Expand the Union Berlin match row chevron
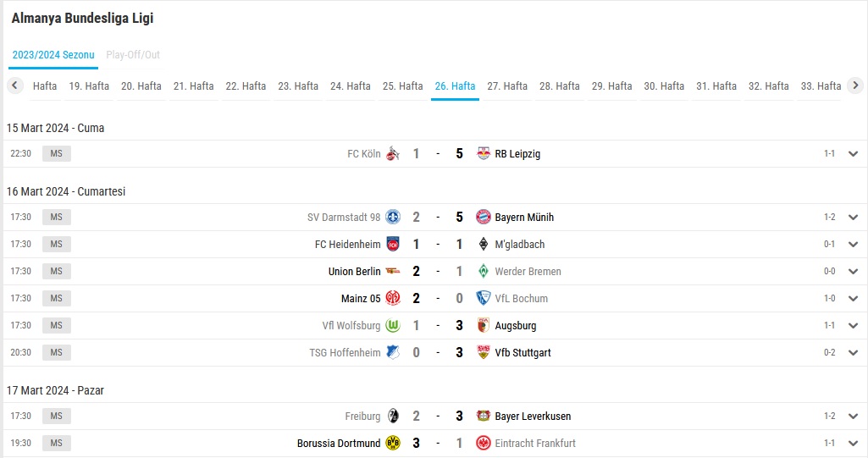This screenshot has height=458, width=868. click(853, 271)
